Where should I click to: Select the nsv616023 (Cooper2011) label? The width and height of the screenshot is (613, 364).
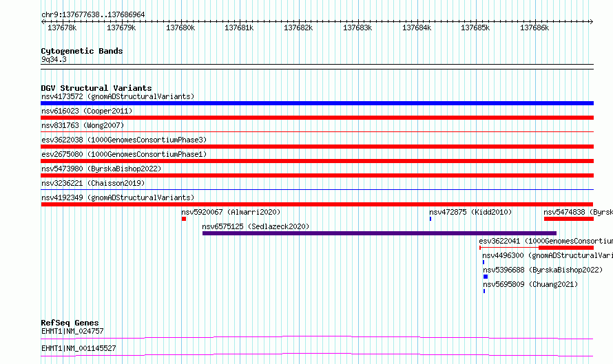click(87, 111)
